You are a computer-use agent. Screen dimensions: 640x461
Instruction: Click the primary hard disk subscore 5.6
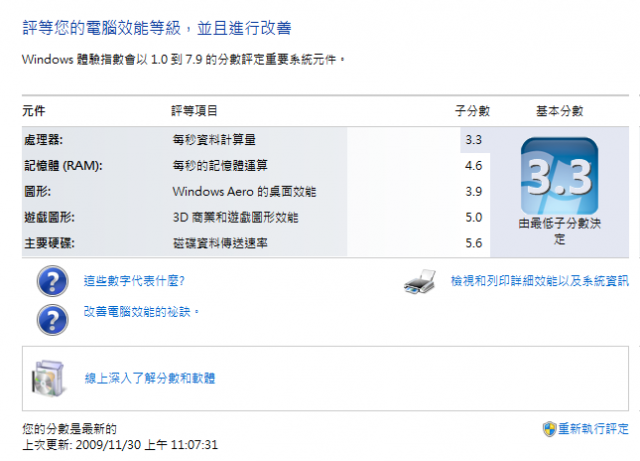coord(473,243)
